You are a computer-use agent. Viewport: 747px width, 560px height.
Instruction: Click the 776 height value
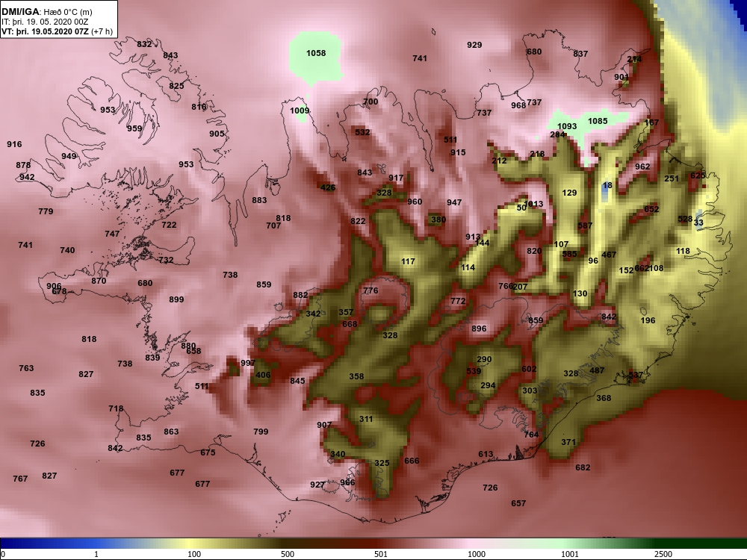(x=371, y=290)
